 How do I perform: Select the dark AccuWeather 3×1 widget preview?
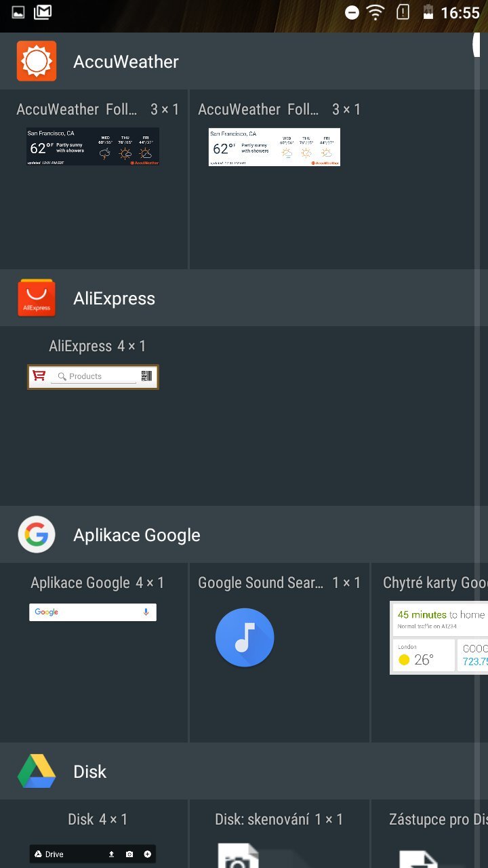(93, 146)
